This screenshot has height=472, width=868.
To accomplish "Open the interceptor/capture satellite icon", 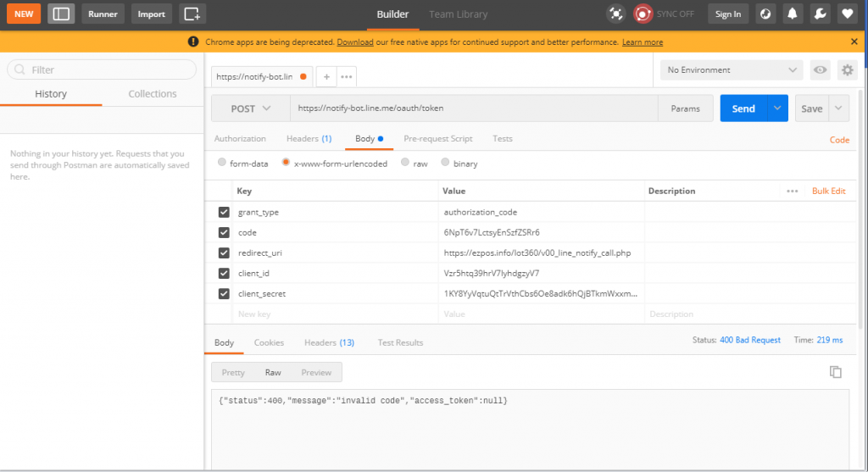I will pos(615,14).
